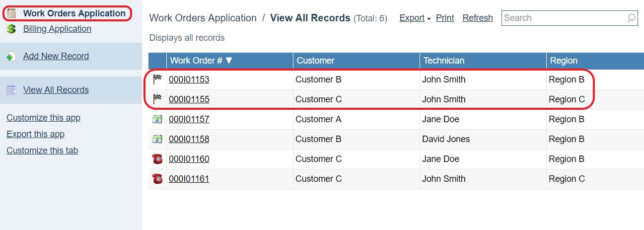This screenshot has height=230, width=644.
Task: Sort by the Work Order # column header
Action: [x=201, y=61]
